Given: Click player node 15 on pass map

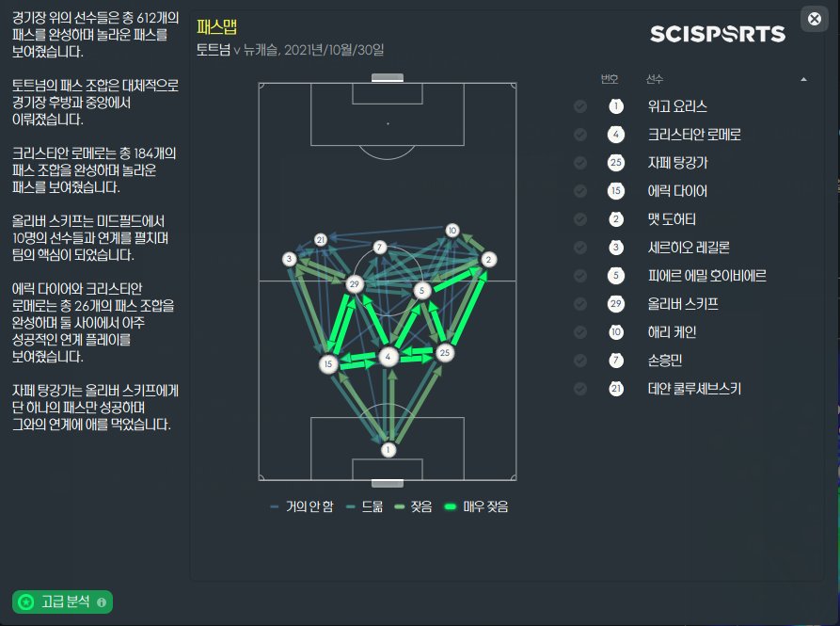Looking at the screenshot, I should coord(328,363).
